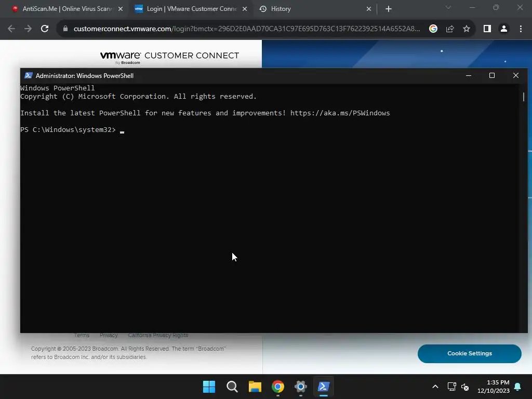
Task: Click the PowerShell vertical scrollbar thumb
Action: click(x=524, y=97)
